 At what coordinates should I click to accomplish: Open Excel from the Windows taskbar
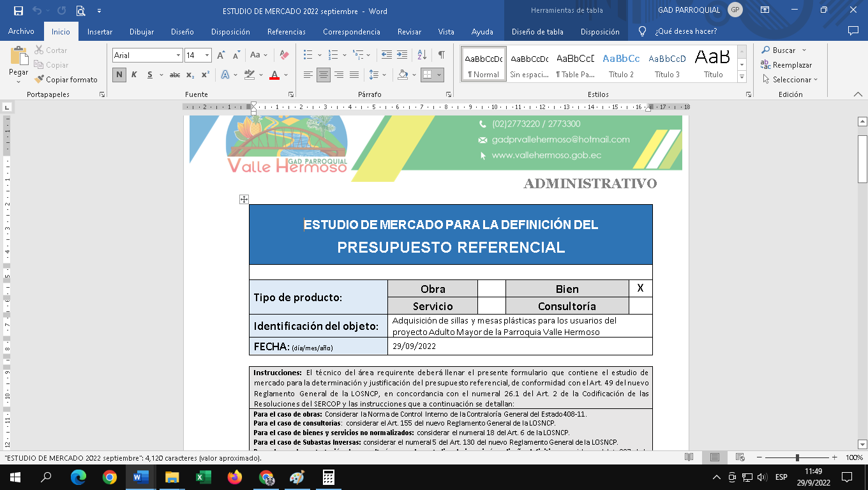click(203, 477)
